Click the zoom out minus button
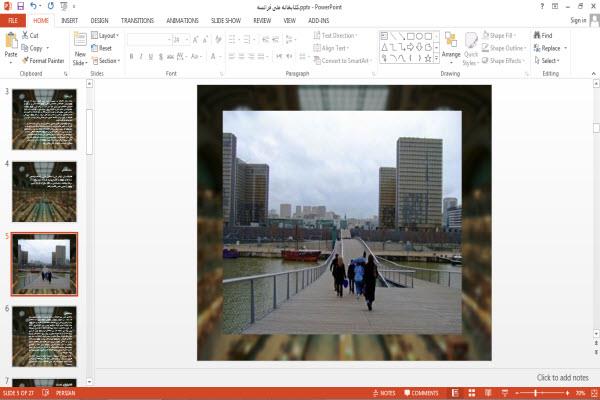 pos(517,393)
